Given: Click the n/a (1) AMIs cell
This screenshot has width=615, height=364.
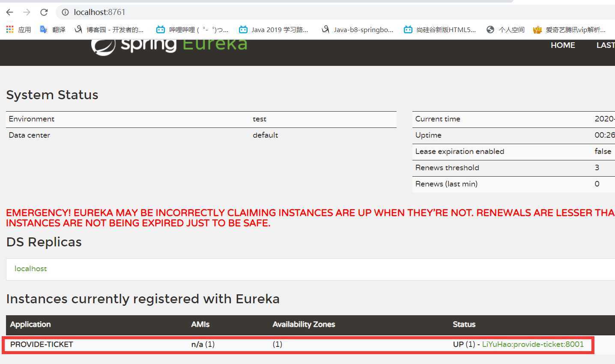Looking at the screenshot, I should click(x=203, y=344).
